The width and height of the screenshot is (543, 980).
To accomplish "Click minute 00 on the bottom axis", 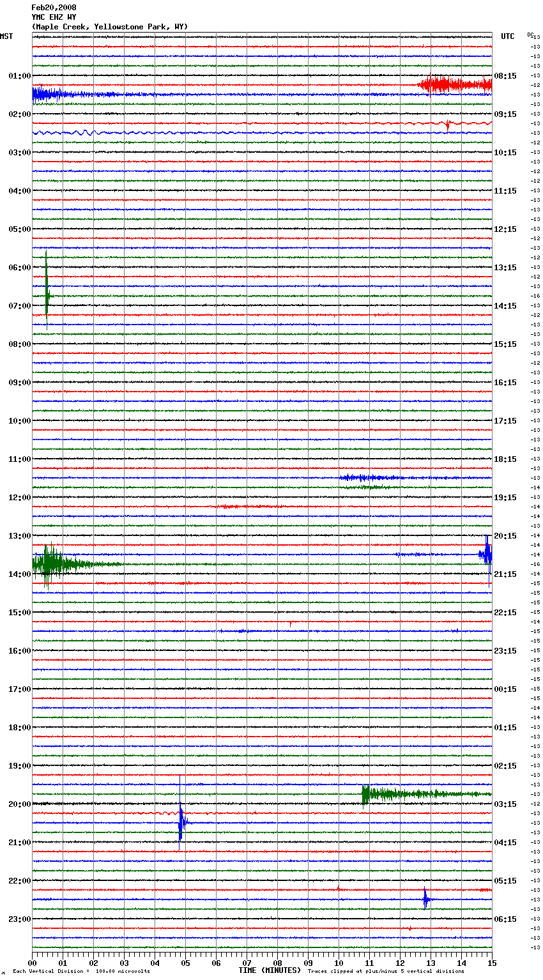I will click(x=32, y=963).
